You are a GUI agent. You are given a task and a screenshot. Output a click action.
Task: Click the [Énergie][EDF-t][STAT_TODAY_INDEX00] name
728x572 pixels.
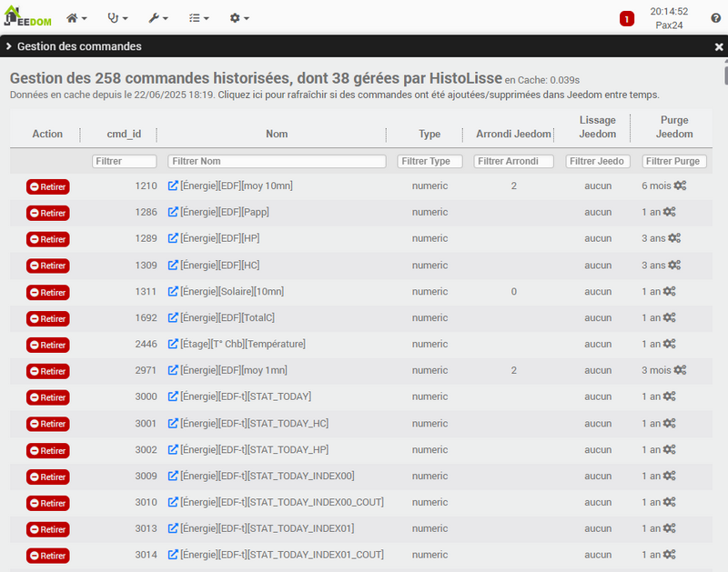click(x=268, y=476)
